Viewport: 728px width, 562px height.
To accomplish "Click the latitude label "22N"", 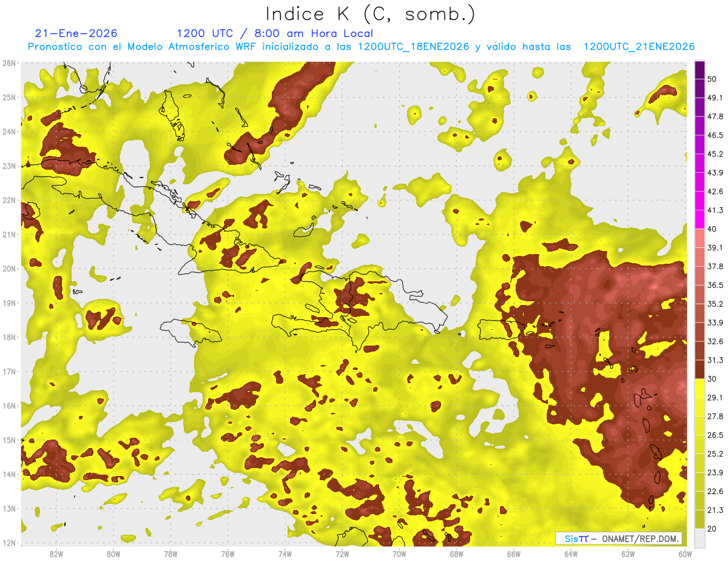I will click(9, 200).
